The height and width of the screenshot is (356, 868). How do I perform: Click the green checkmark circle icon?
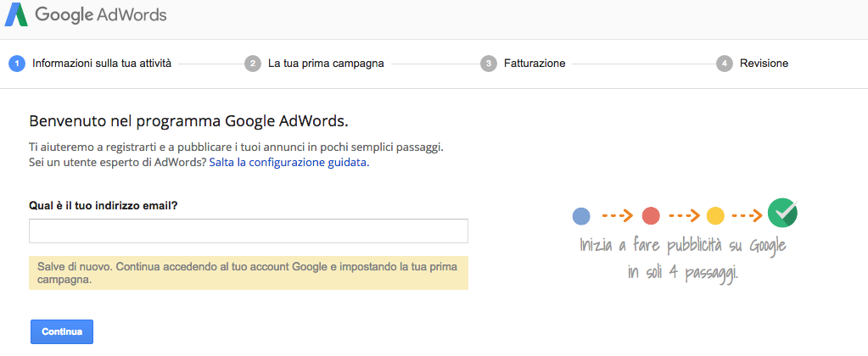[782, 214]
